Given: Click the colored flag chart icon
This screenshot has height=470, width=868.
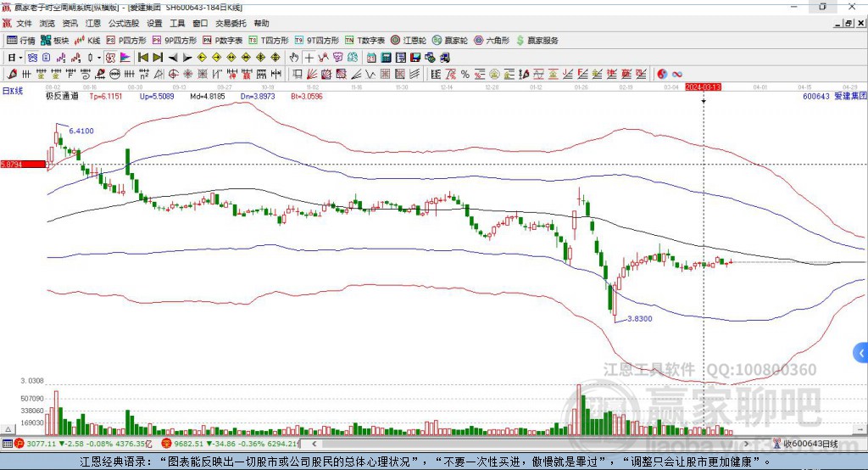Looking at the screenshot, I should point(125,58).
